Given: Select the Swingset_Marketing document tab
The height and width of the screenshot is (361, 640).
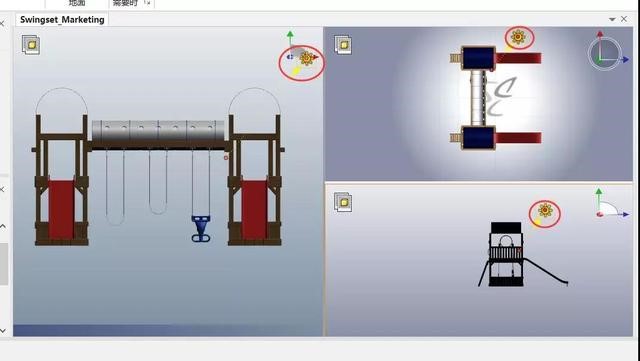Looking at the screenshot, I should point(62,20).
